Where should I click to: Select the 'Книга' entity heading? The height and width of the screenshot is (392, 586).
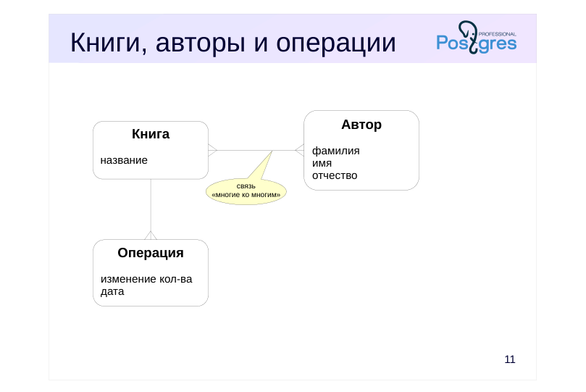click(x=151, y=134)
